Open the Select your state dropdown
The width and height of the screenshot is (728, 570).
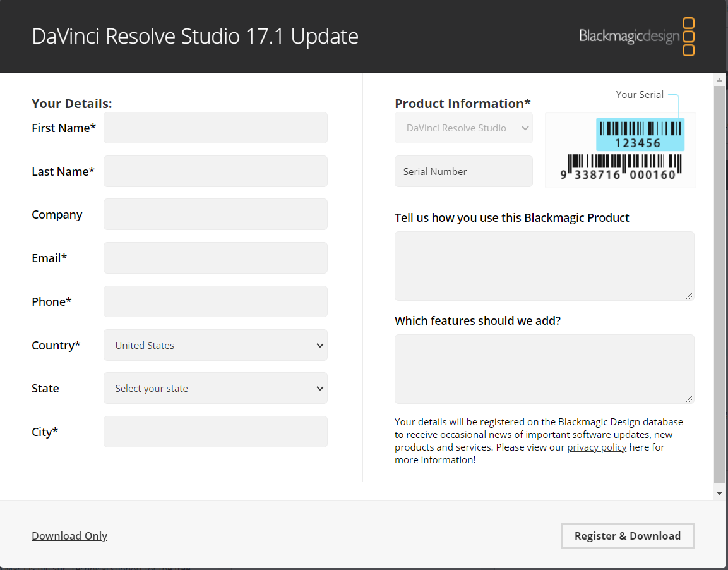pos(215,389)
